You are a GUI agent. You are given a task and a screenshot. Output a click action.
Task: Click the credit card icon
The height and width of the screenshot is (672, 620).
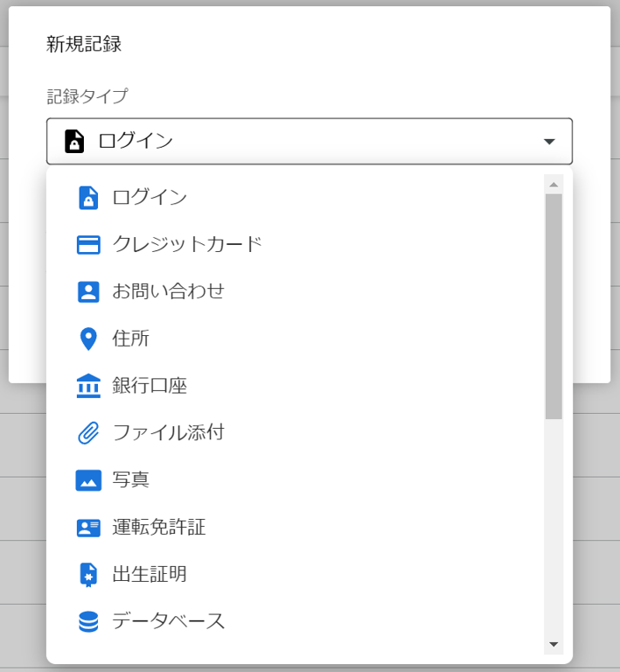coord(88,244)
